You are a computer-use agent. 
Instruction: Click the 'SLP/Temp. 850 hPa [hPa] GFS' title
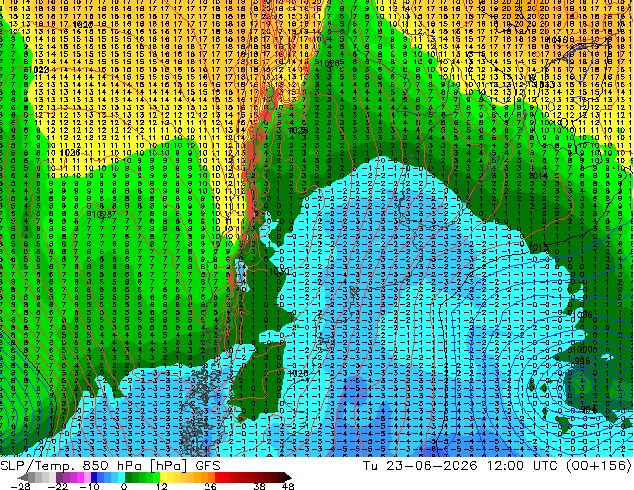click(110, 466)
